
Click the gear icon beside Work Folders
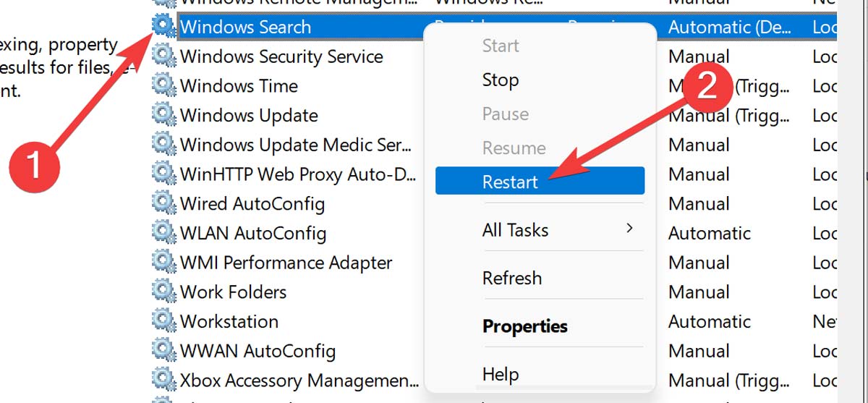click(164, 292)
